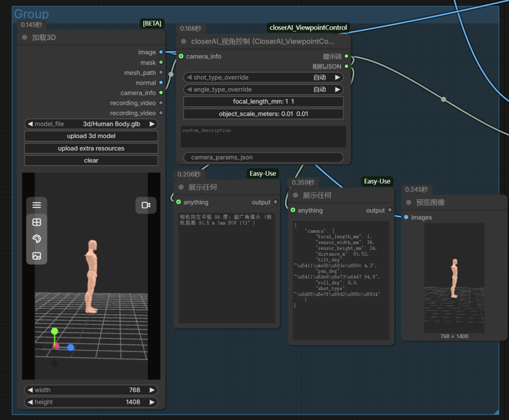Click the width value 768
This screenshot has height=420, width=509.
pyautogui.click(x=134, y=390)
